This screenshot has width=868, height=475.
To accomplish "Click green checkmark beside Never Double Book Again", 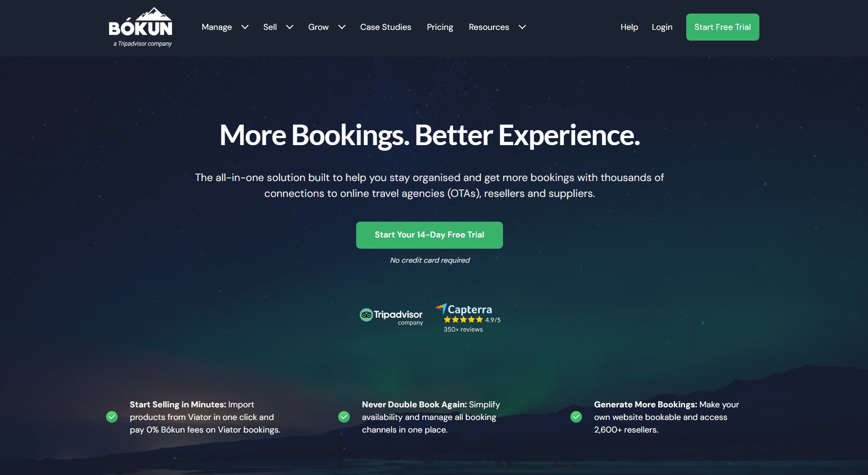I will (x=344, y=417).
